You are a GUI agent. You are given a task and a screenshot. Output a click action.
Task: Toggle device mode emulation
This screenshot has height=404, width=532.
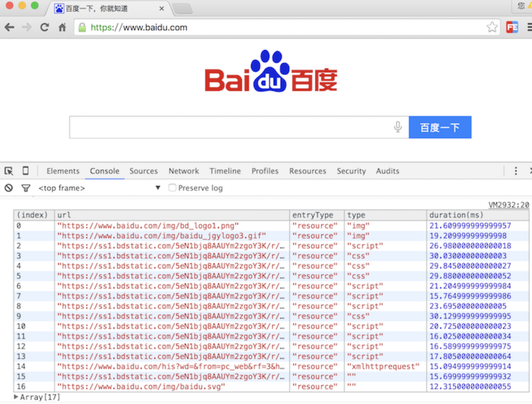(x=26, y=171)
